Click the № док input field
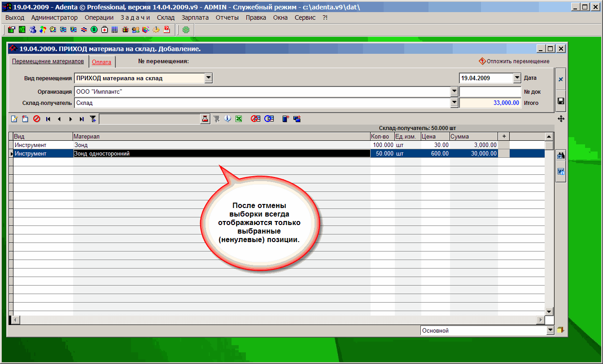603x364 pixels. tap(490, 91)
